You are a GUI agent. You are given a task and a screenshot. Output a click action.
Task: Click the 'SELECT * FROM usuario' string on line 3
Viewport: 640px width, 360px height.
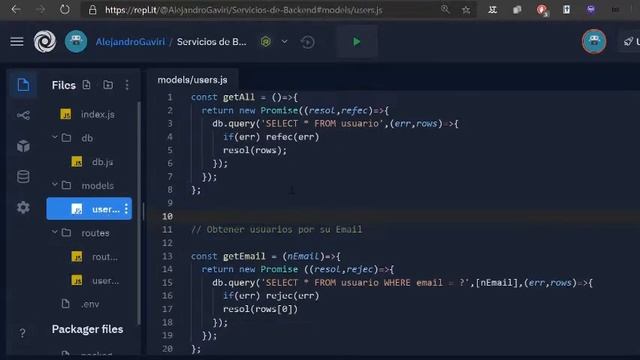[x=322, y=124]
